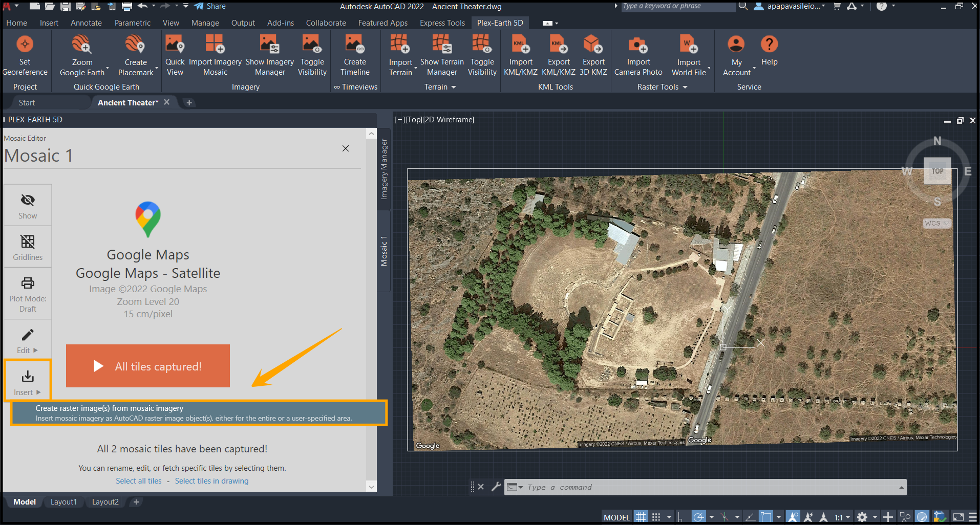
Task: Open Show Imagery Manager
Action: point(270,55)
